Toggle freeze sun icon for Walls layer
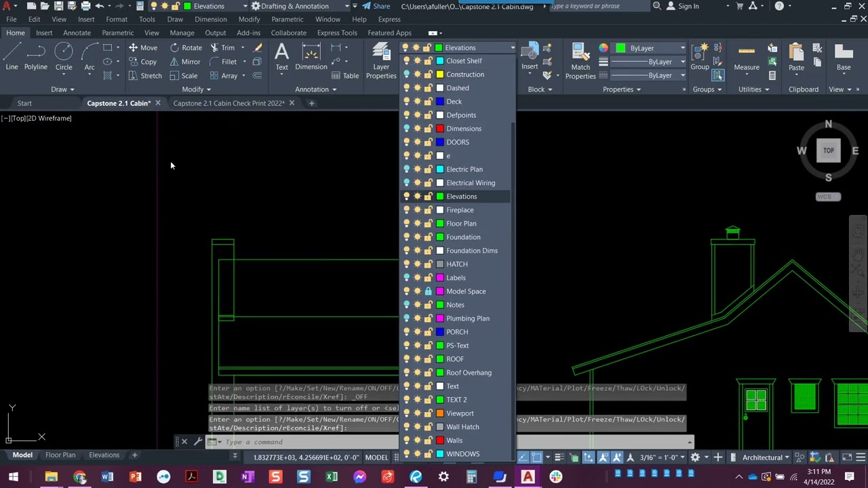Viewport: 868px width, 488px height. [417, 441]
